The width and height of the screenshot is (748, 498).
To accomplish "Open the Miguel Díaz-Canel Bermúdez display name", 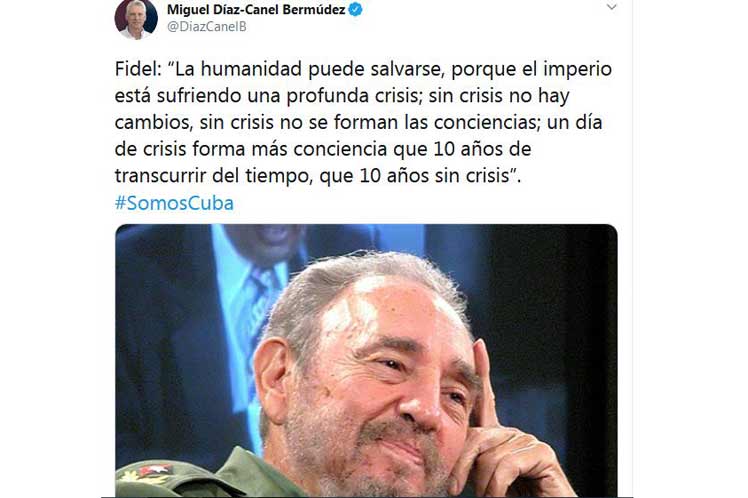I will click(256, 10).
